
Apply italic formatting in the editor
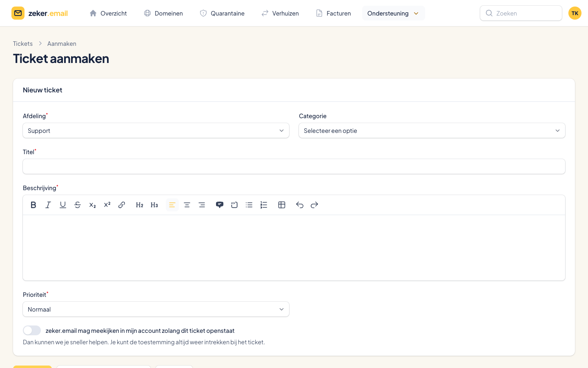click(x=48, y=205)
